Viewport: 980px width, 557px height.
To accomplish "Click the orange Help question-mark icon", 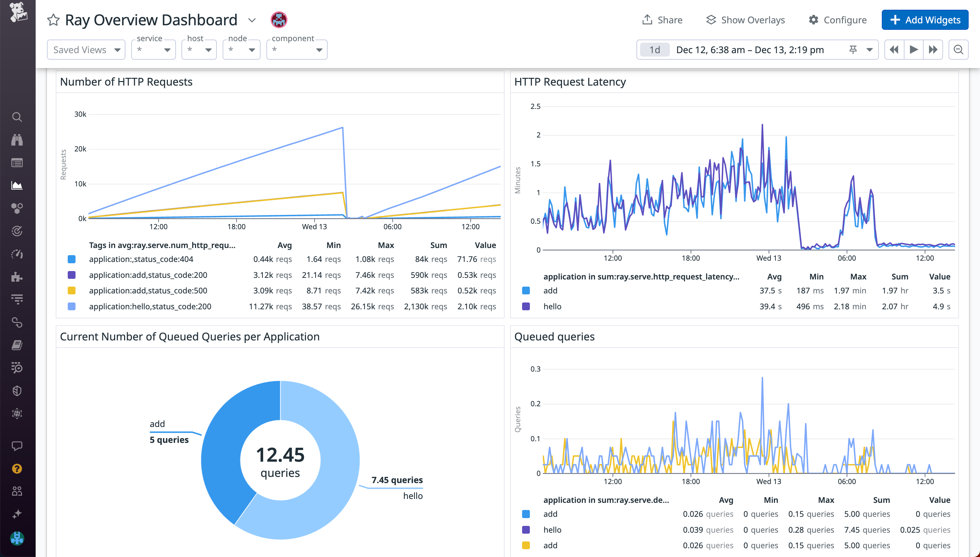I will [17, 468].
